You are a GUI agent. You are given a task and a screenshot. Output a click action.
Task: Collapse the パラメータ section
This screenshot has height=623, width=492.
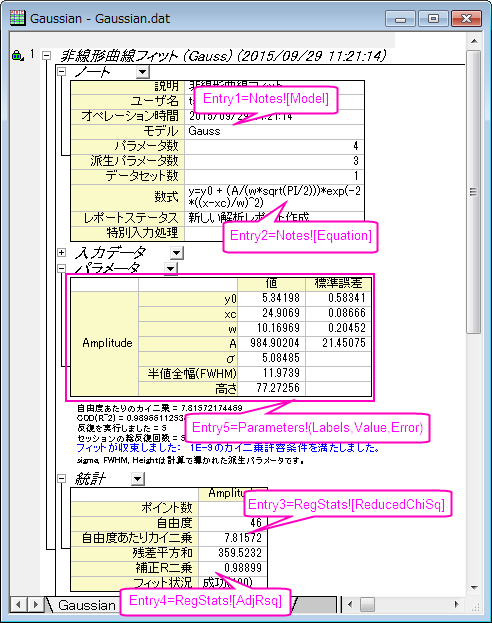coord(62,269)
